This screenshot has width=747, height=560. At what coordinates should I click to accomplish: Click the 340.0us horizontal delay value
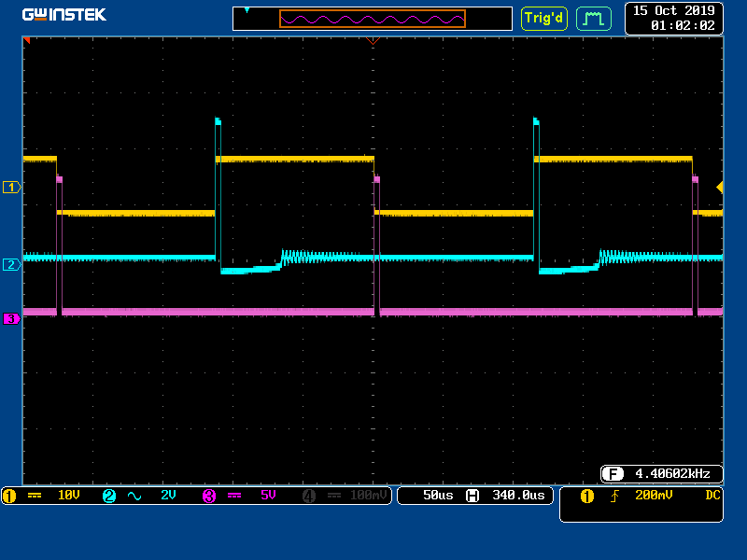click(518, 496)
